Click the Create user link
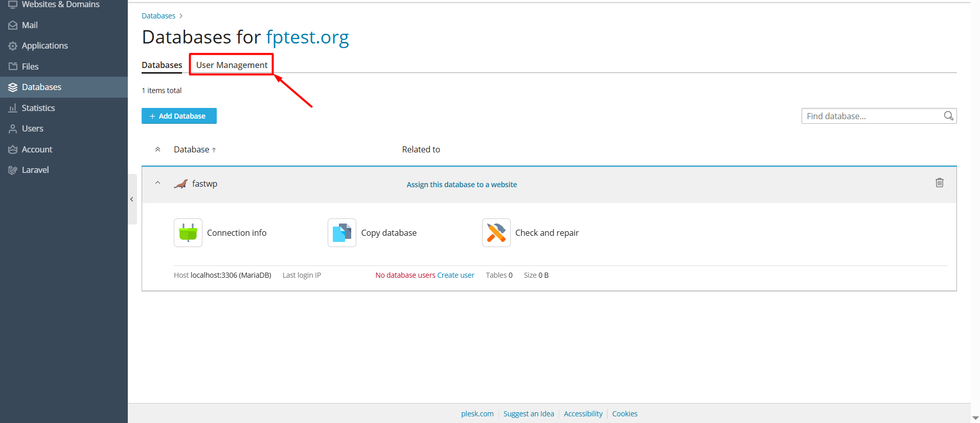 pyautogui.click(x=455, y=275)
